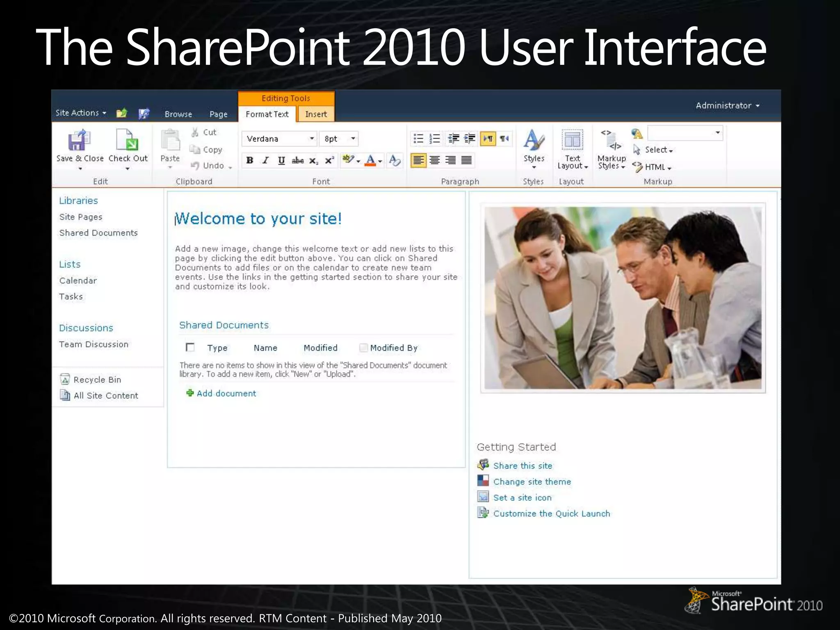
Task: Open the Libraries heading link
Action: pyautogui.click(x=78, y=201)
